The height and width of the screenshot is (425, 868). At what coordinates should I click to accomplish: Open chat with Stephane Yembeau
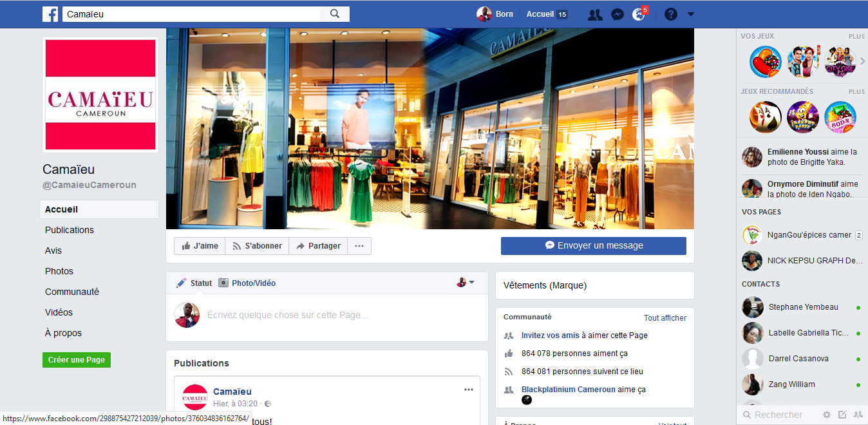(802, 307)
